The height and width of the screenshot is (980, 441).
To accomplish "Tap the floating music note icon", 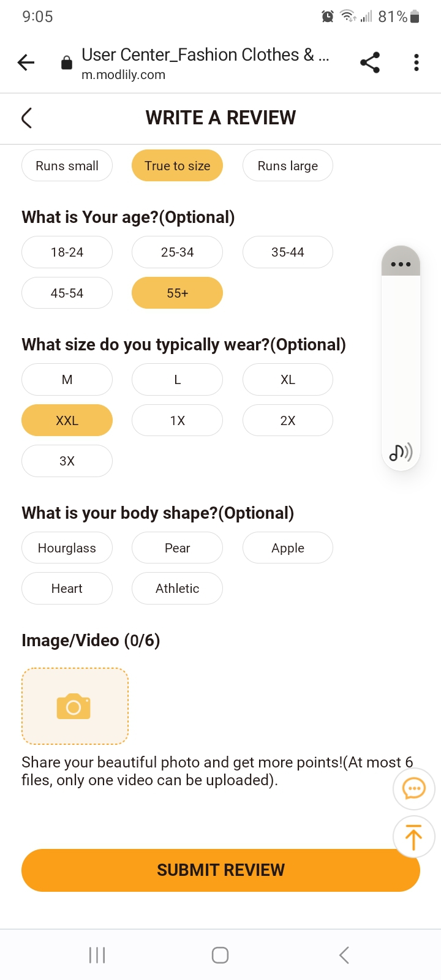I will (401, 452).
